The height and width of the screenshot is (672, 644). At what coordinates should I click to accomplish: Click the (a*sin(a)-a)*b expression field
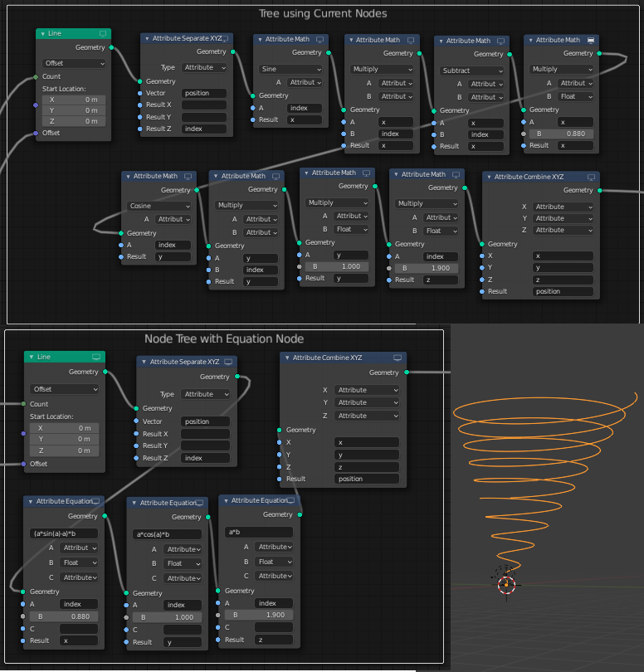(x=64, y=533)
